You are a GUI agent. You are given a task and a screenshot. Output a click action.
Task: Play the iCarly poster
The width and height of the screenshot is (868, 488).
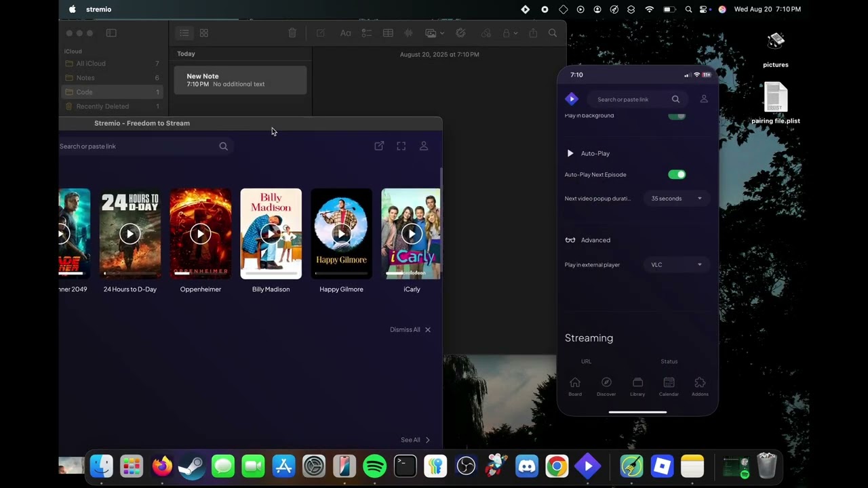[411, 234]
